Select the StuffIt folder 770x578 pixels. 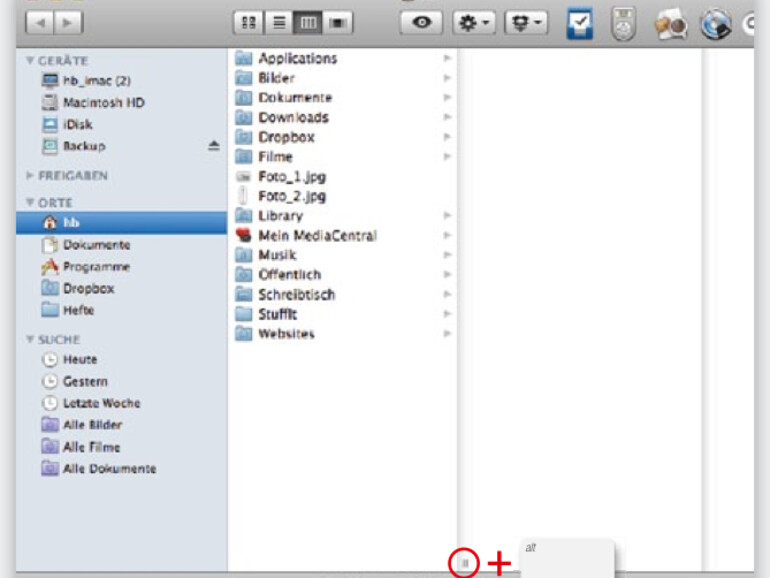click(343, 314)
